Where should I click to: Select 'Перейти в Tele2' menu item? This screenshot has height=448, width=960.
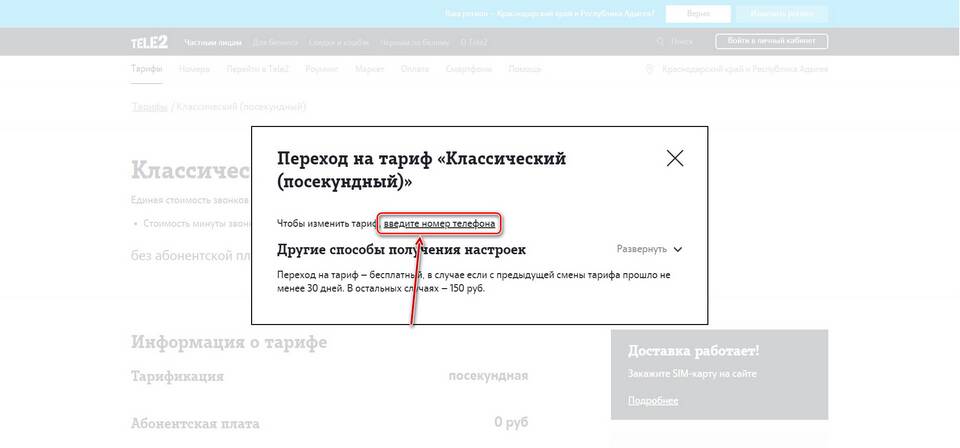click(x=257, y=69)
